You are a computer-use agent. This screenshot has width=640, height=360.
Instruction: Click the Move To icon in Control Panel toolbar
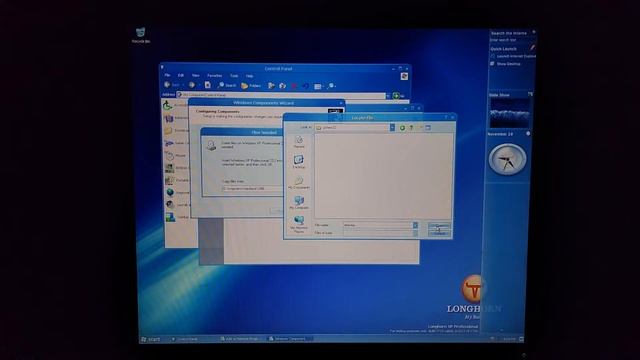pos(271,85)
